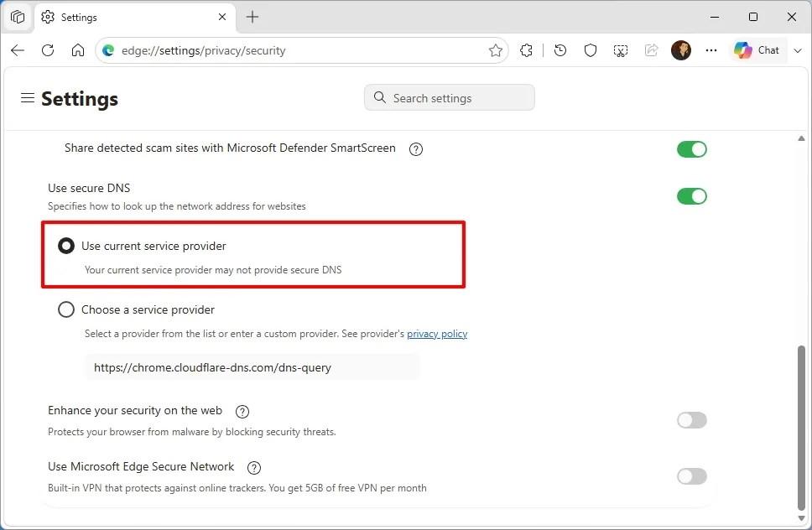Open the tab actions menu icon
Screen dimensions: 812x530
(x=17, y=17)
